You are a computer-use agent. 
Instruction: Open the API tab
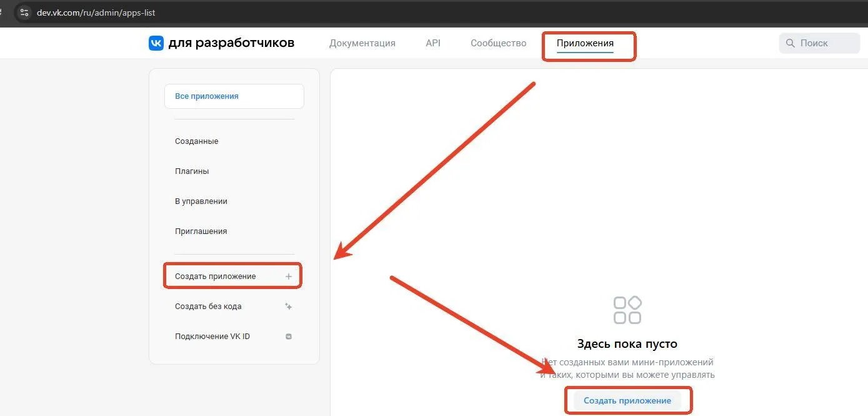[433, 43]
